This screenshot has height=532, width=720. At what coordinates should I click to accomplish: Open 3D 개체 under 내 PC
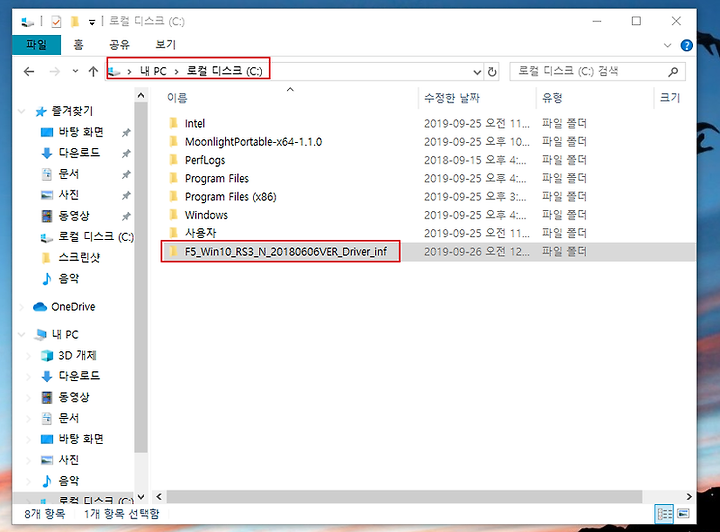[77, 355]
